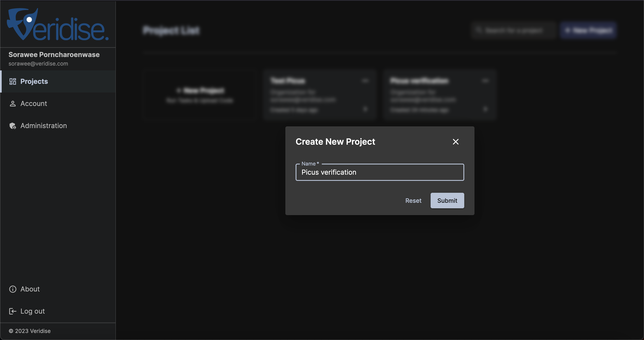Viewport: 644px width, 340px height.
Task: Click the blurred project search field
Action: click(513, 30)
